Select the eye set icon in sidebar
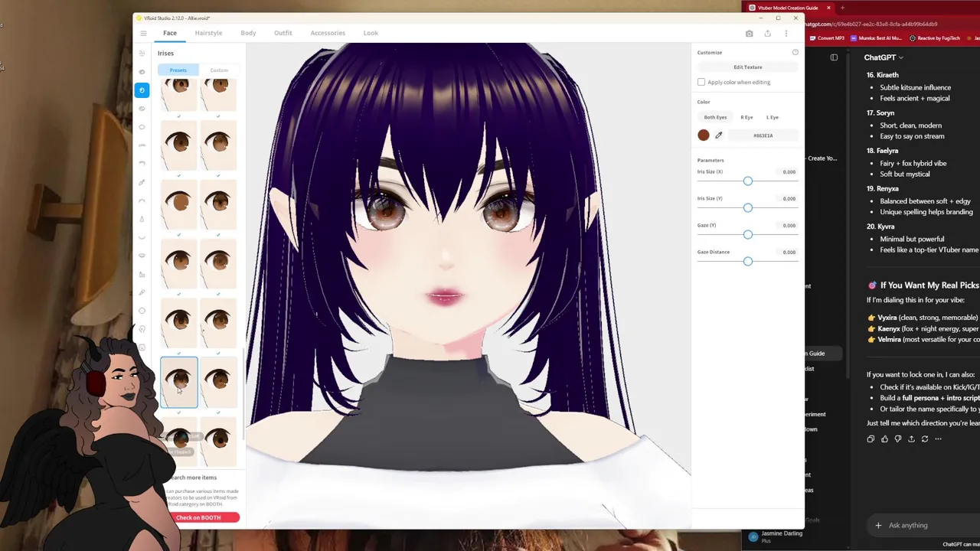This screenshot has height=551, width=980. (x=142, y=71)
